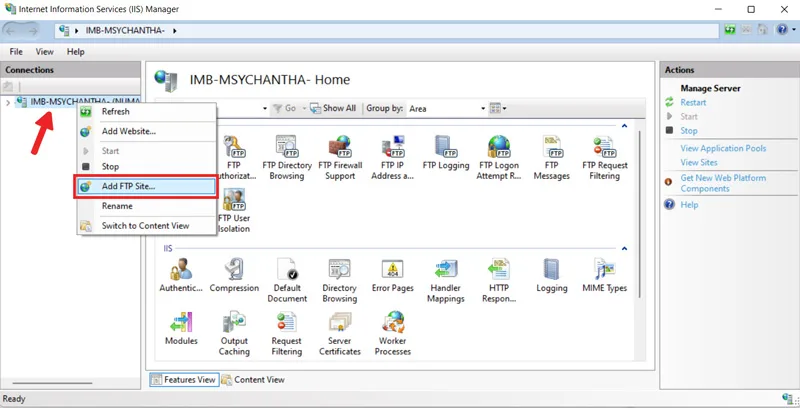
Task: Open the View menu
Action: click(44, 52)
